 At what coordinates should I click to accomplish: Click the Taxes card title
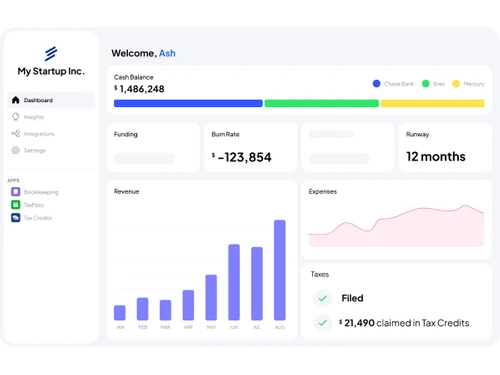320,274
